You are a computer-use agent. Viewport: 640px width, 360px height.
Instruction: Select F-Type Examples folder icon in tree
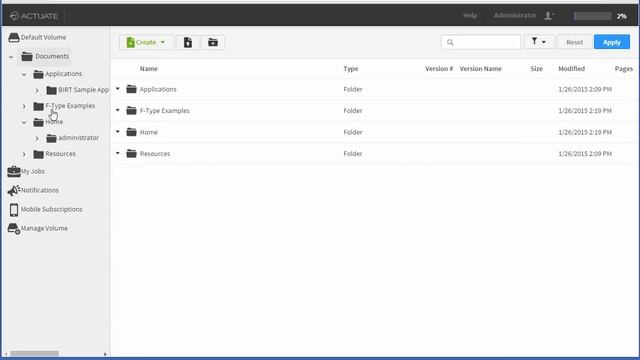tap(38, 106)
